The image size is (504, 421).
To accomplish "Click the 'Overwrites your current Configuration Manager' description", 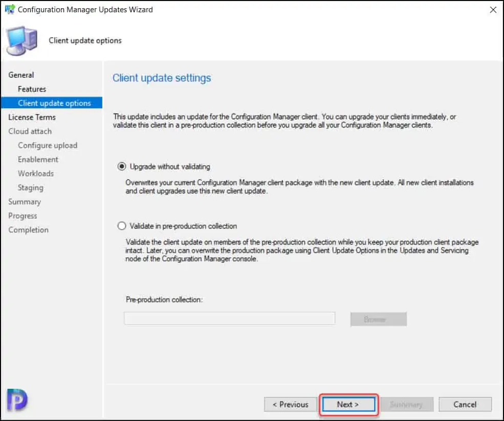I will [299, 187].
